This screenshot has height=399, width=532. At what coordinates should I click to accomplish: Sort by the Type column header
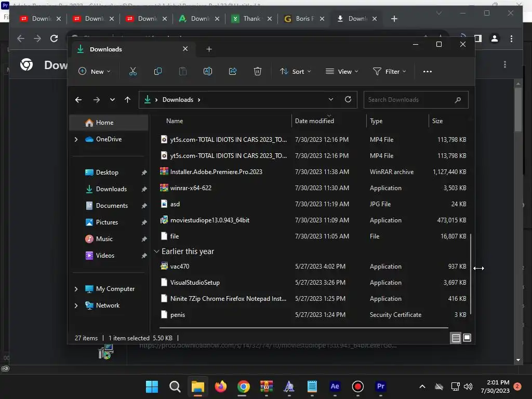(x=376, y=121)
